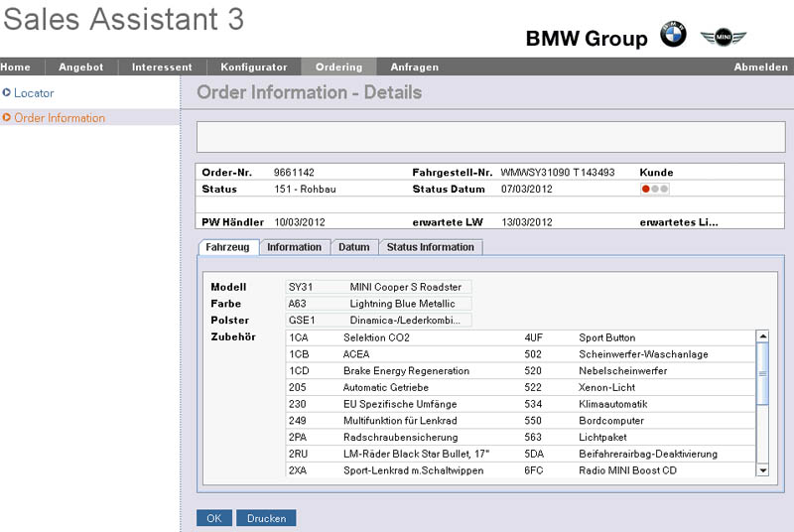The image size is (794, 532).
Task: Click the BMW roundel logo
Action: click(x=673, y=36)
